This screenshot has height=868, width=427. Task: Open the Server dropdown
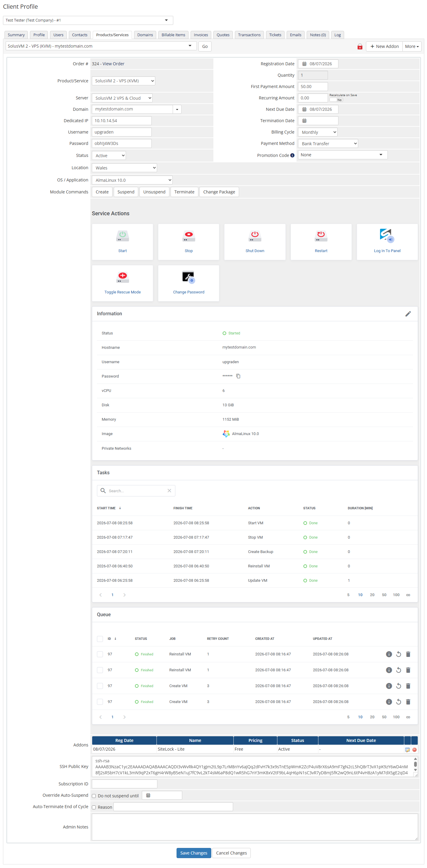coord(122,98)
